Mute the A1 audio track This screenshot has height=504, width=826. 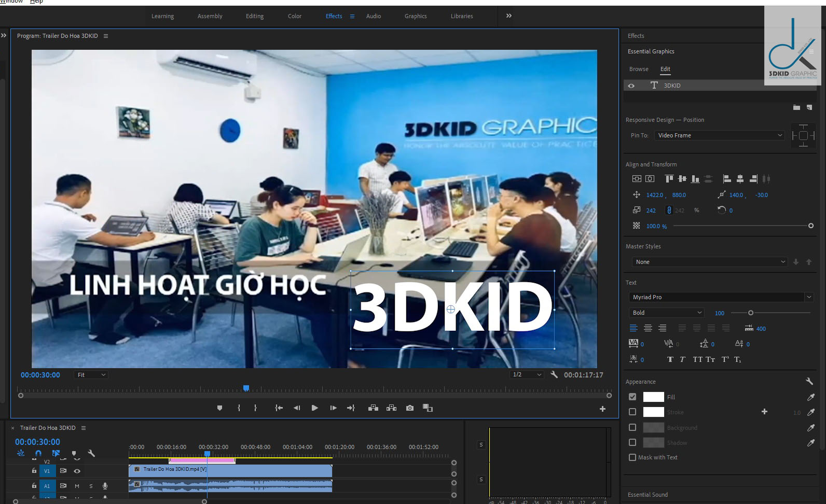coord(77,486)
